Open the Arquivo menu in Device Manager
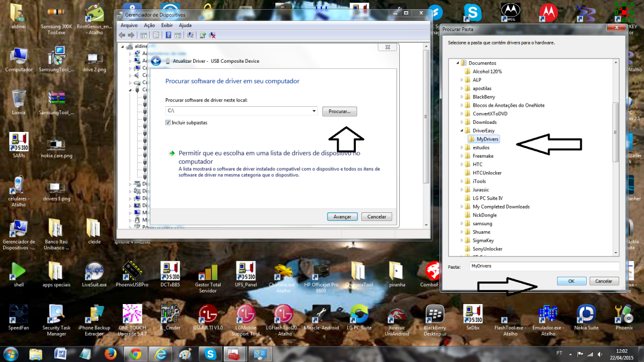Viewport: 644px width, 362px height. tap(129, 25)
